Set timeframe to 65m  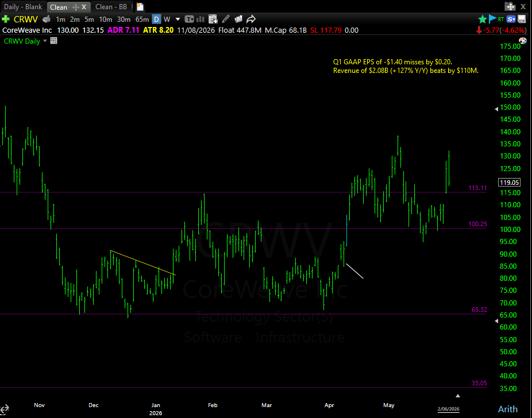[142, 20]
